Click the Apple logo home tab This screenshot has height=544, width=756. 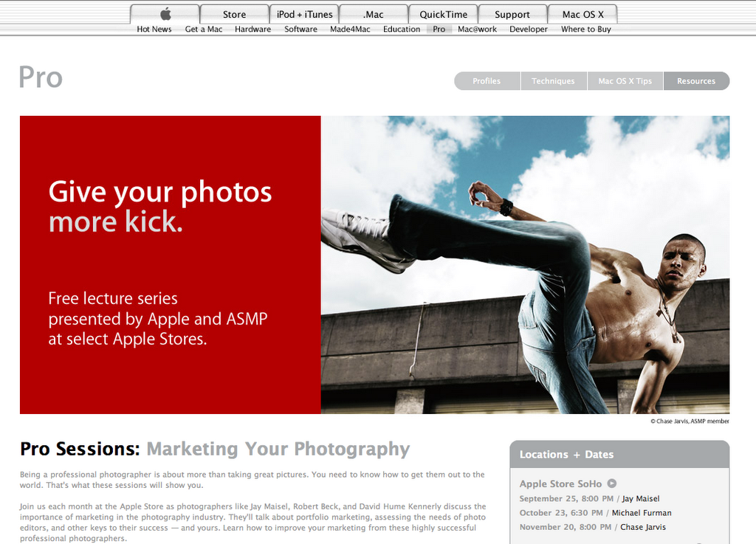[165, 14]
